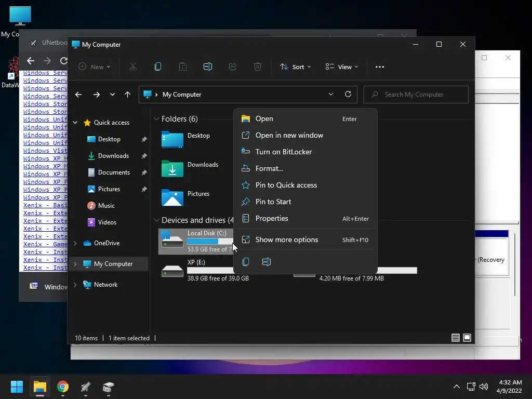Click Show more options

coord(305,240)
